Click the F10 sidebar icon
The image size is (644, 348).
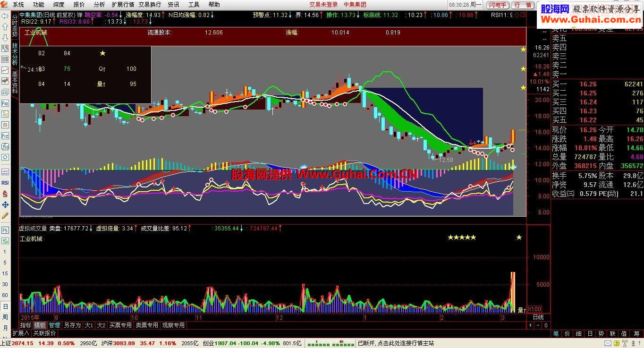(5, 103)
